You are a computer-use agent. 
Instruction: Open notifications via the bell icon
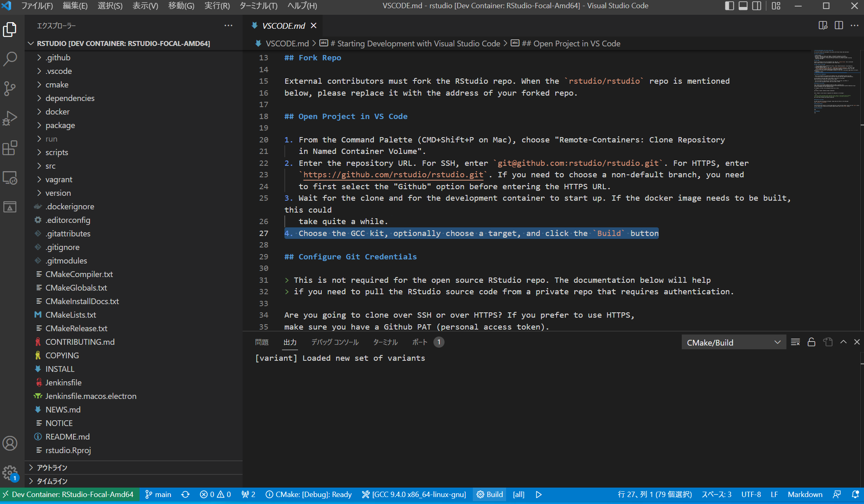coord(855,495)
